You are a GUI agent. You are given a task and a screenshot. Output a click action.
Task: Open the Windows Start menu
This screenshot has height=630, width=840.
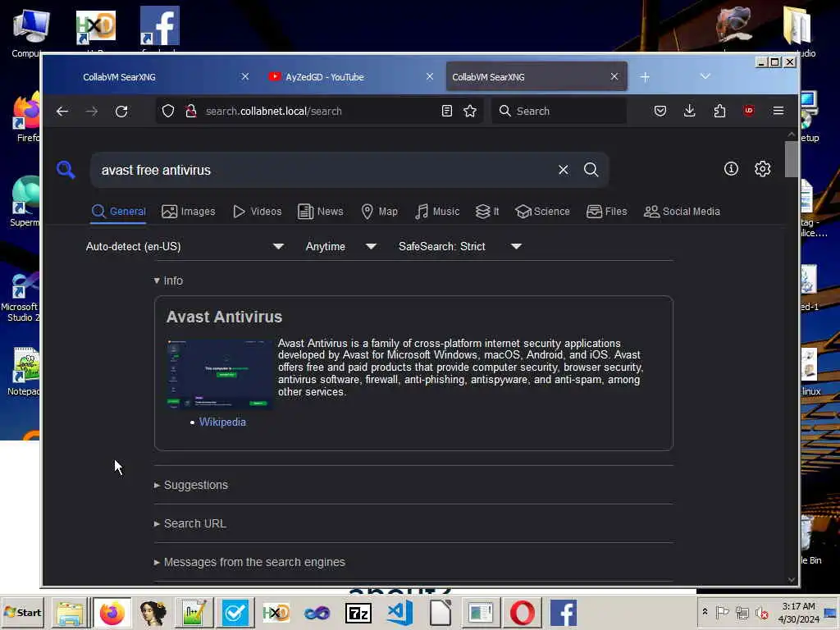(x=22, y=612)
